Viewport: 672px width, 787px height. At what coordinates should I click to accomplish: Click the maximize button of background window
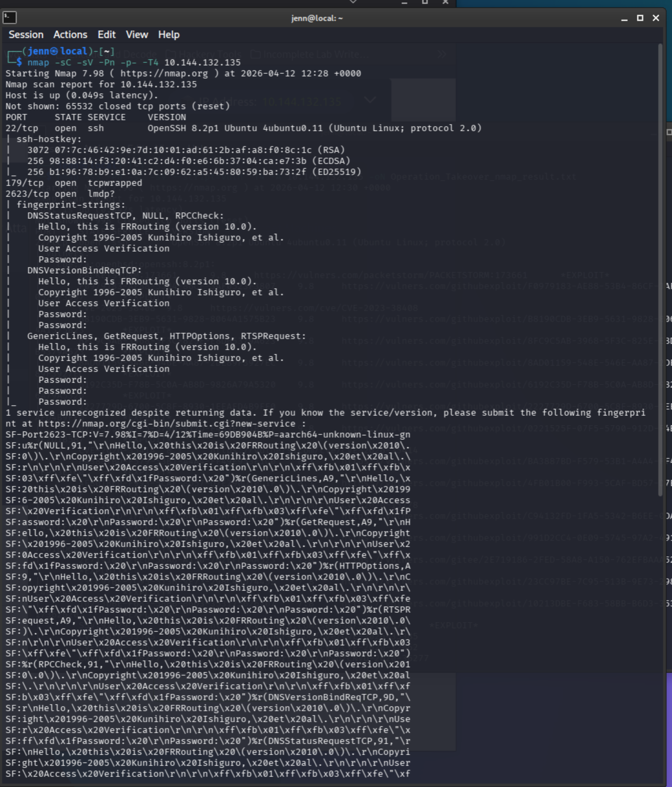click(x=425, y=2)
